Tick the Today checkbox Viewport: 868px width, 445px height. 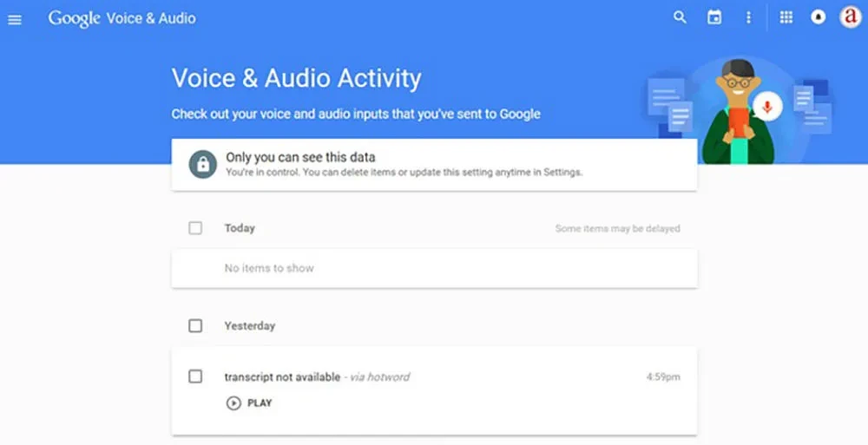[x=195, y=228]
